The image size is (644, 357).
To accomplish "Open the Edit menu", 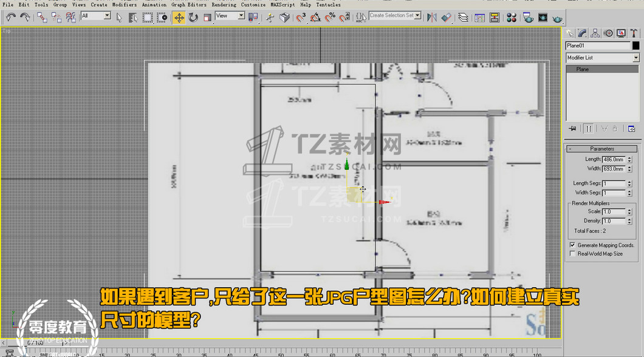I will click(x=24, y=4).
